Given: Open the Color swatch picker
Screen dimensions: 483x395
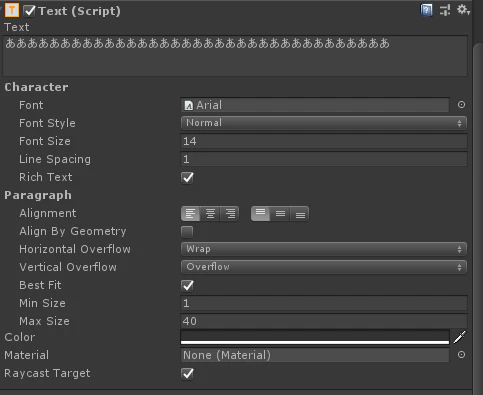Looking at the screenshot, I should pos(315,337).
